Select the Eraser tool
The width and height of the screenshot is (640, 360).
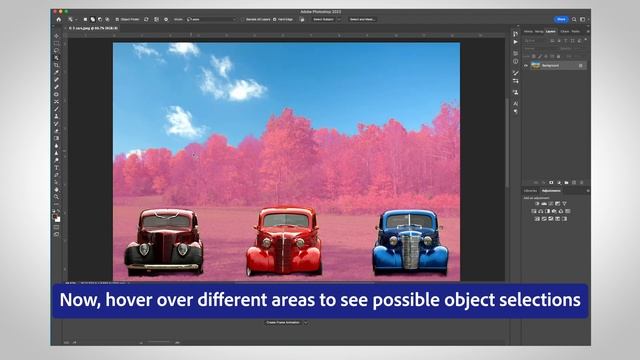[56, 131]
